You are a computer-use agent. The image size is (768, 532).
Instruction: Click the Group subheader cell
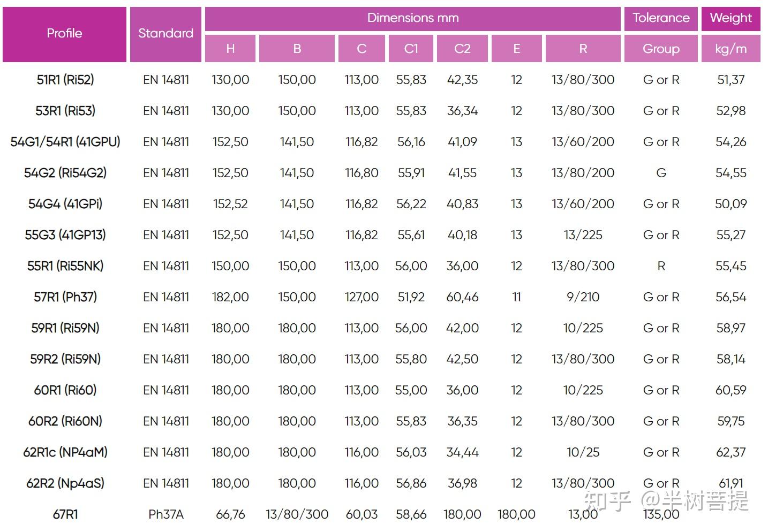pos(661,49)
